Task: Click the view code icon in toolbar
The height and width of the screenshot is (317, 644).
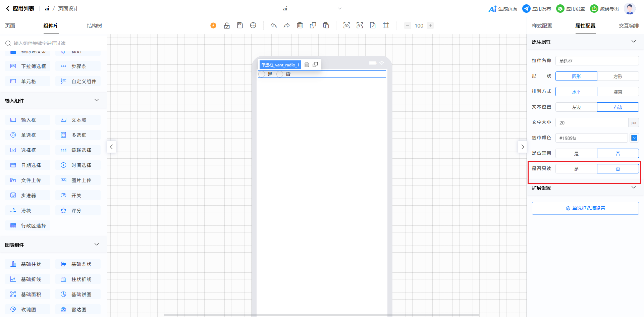Action: pos(360,25)
